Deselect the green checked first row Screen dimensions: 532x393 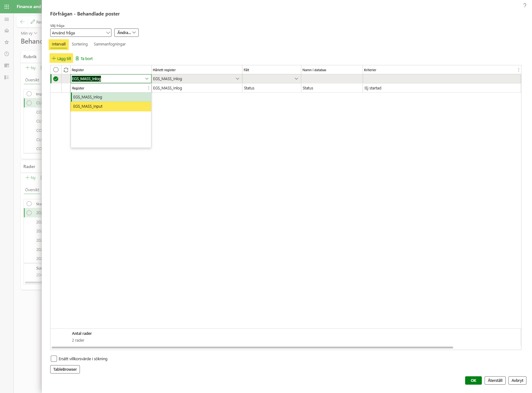point(56,79)
